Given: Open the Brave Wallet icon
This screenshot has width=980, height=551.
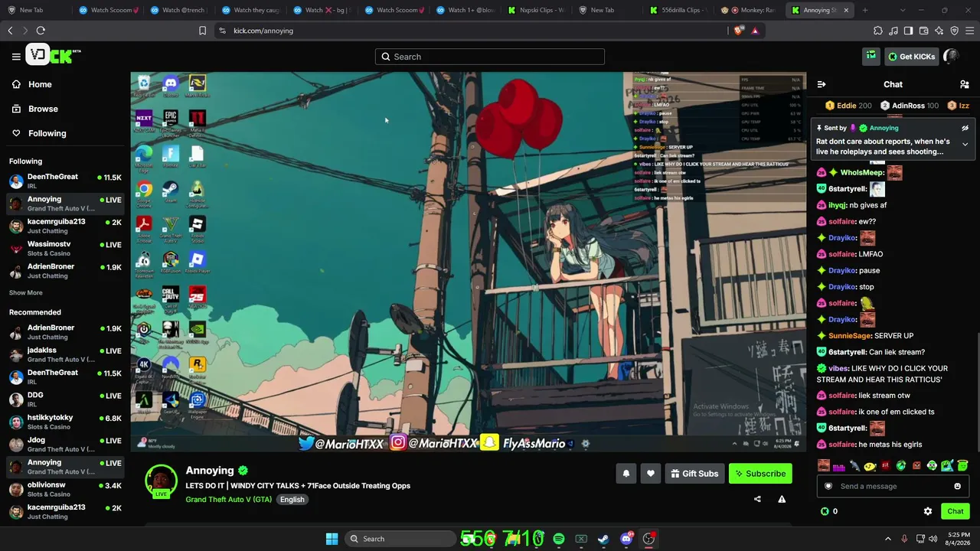Looking at the screenshot, I should coord(924,31).
